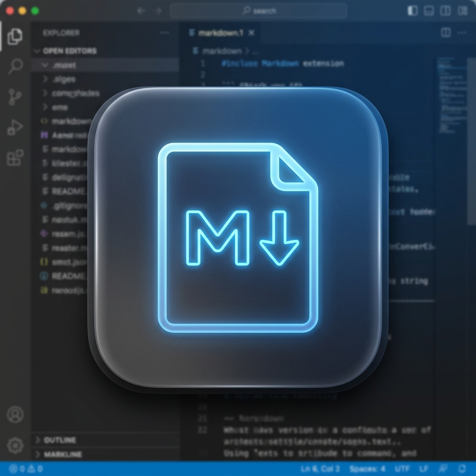Collapse the OPEN EDITORS section

[105, 51]
